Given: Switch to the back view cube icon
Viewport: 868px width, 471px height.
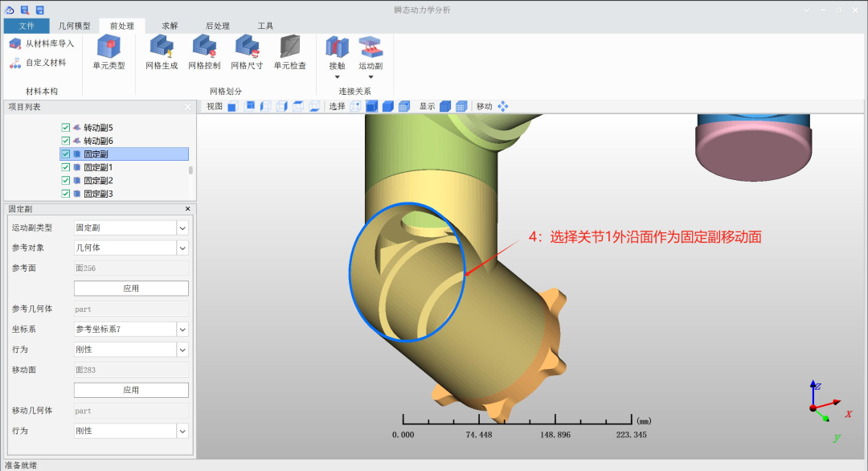Looking at the screenshot, I should pos(249,106).
